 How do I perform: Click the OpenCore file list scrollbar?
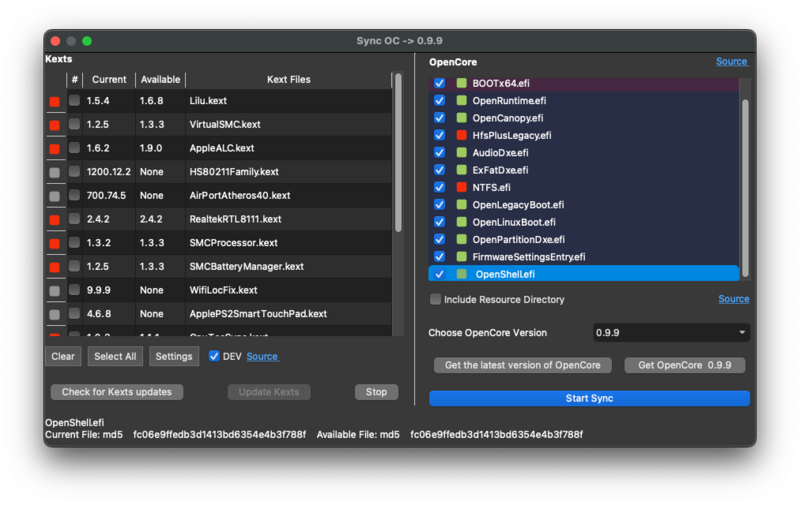[745, 188]
